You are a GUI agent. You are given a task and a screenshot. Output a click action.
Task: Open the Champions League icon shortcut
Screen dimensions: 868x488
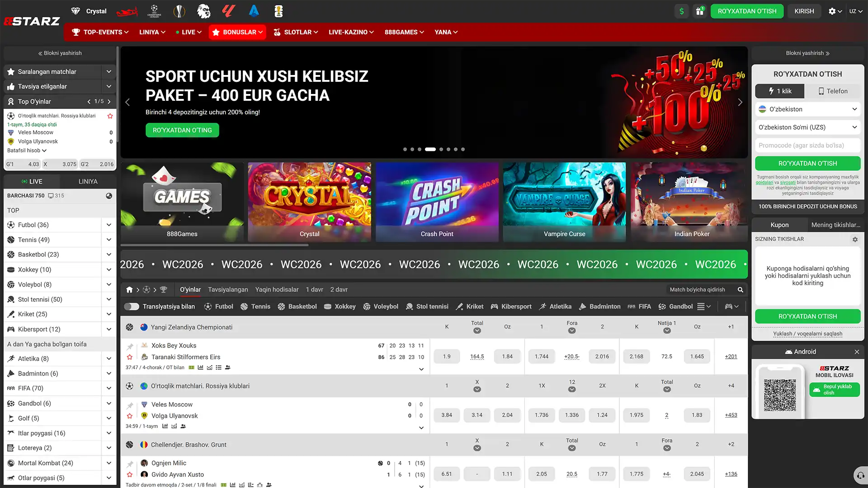click(x=154, y=11)
